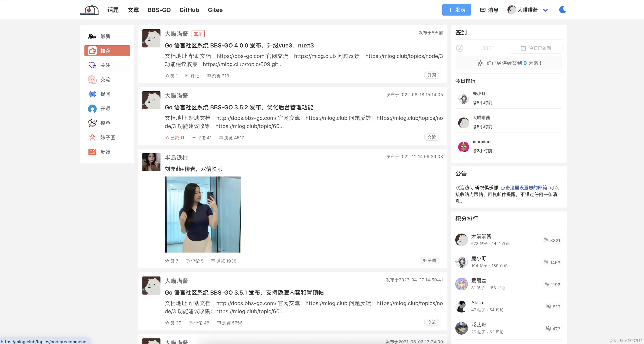Image resolution: width=644 pixels, height=344 pixels.
Task: Open the 摸鱼 sidebar category
Action: click(105, 123)
